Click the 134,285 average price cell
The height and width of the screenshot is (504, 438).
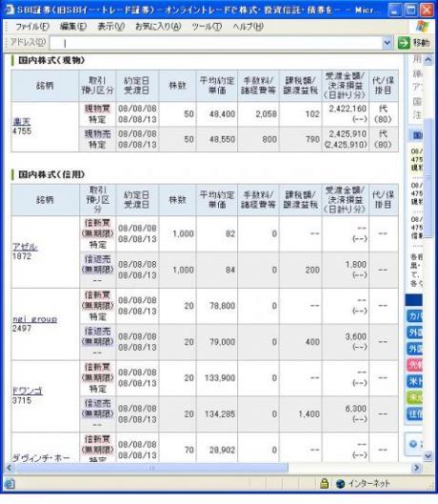click(217, 414)
